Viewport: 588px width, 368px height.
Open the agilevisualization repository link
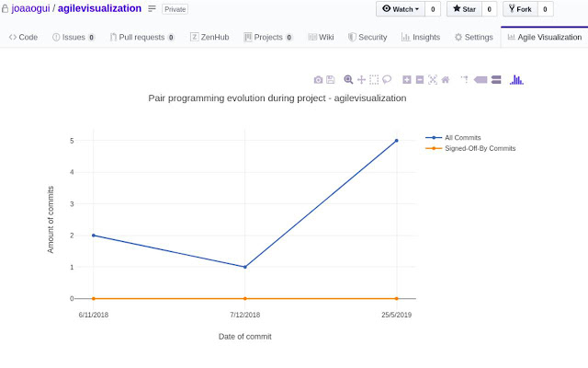[100, 8]
